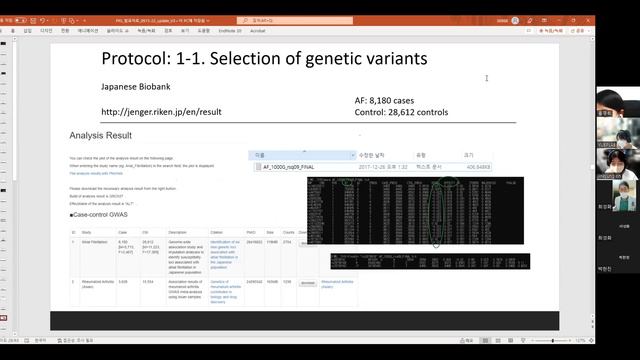Click the 수정한 날짜 column header
This screenshot has width=640, height=360.
pyautogui.click(x=371, y=155)
